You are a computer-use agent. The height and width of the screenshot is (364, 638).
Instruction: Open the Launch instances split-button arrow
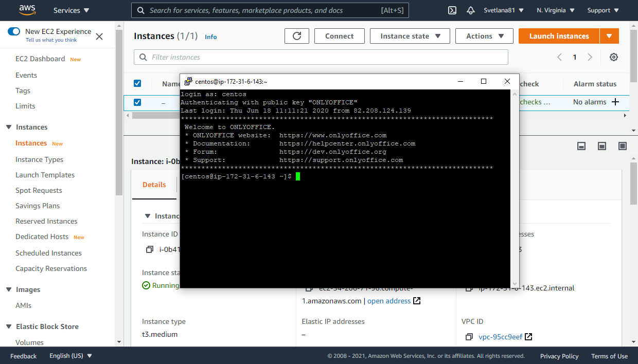(x=609, y=36)
